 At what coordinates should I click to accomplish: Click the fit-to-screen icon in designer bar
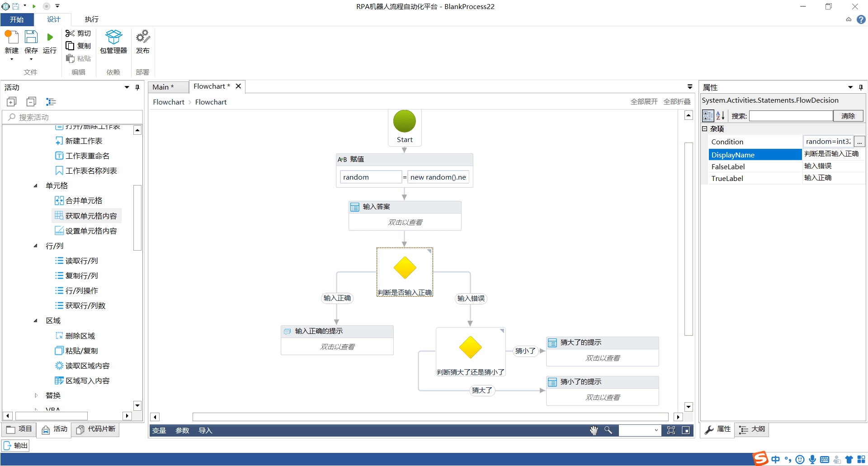[671, 430]
